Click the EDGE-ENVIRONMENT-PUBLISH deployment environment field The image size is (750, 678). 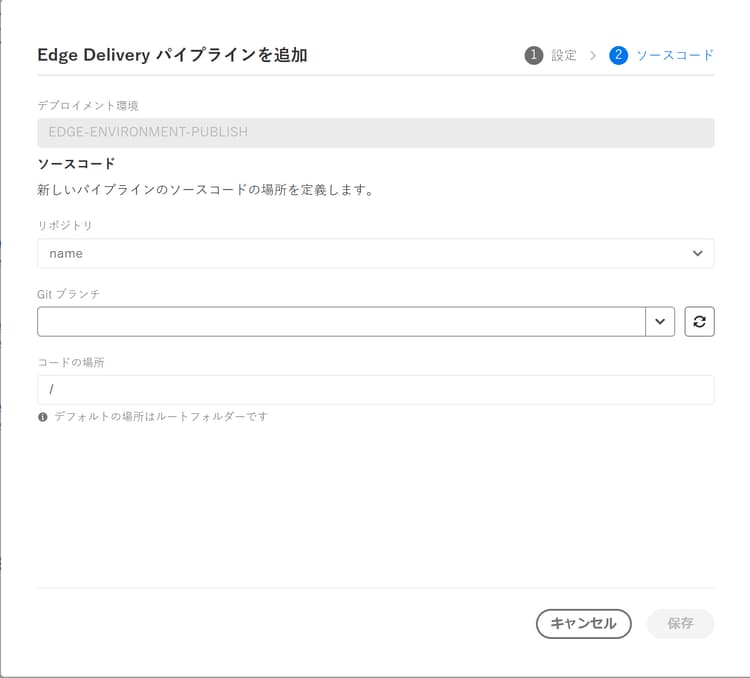coord(375,133)
